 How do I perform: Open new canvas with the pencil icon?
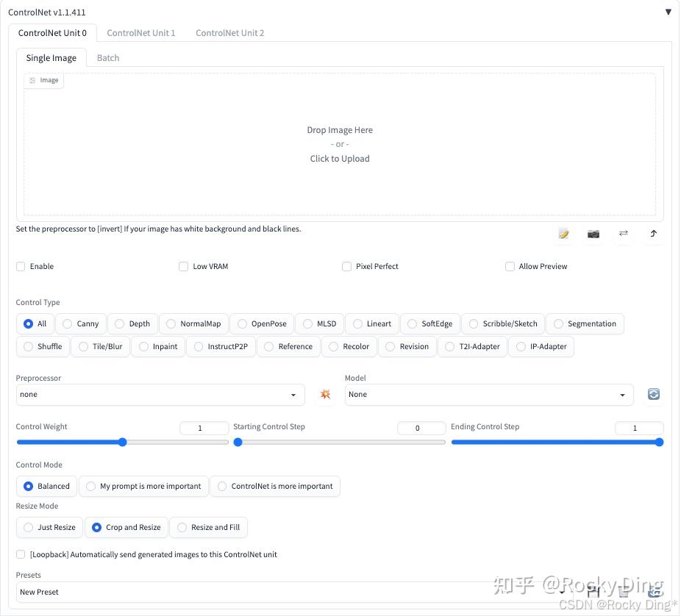(x=563, y=234)
